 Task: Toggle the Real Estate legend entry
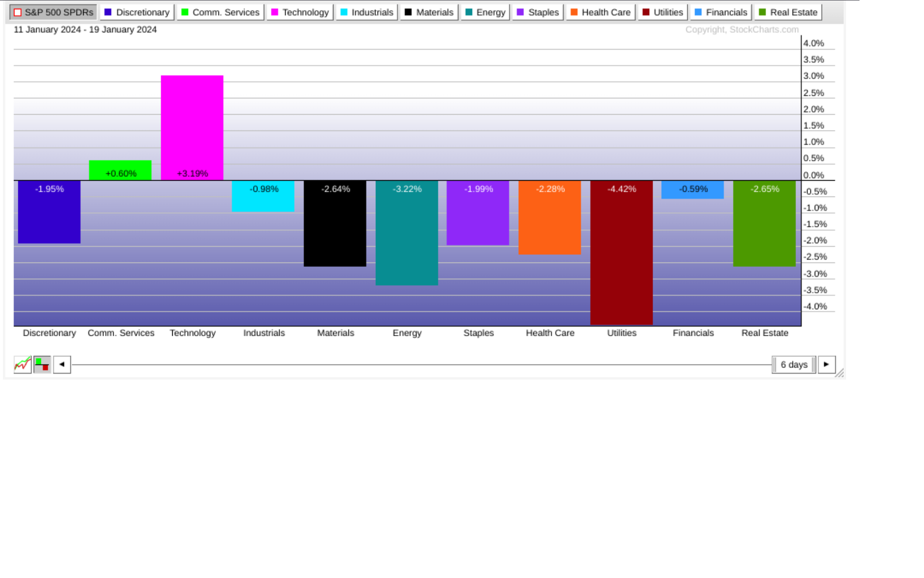coord(788,12)
